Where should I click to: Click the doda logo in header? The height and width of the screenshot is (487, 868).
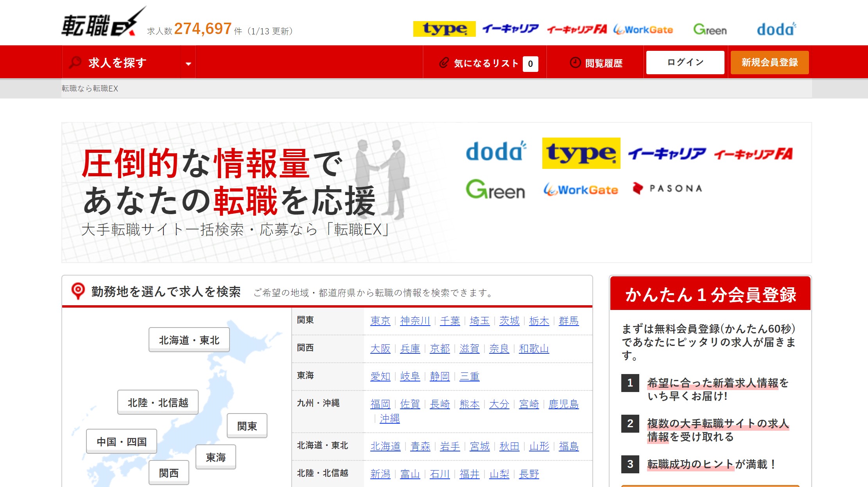click(776, 29)
